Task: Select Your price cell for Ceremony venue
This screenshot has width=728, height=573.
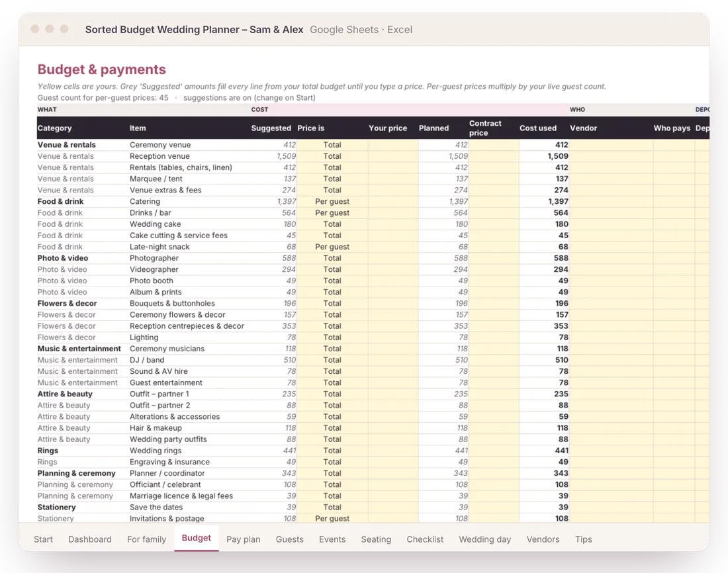Action: coord(392,145)
